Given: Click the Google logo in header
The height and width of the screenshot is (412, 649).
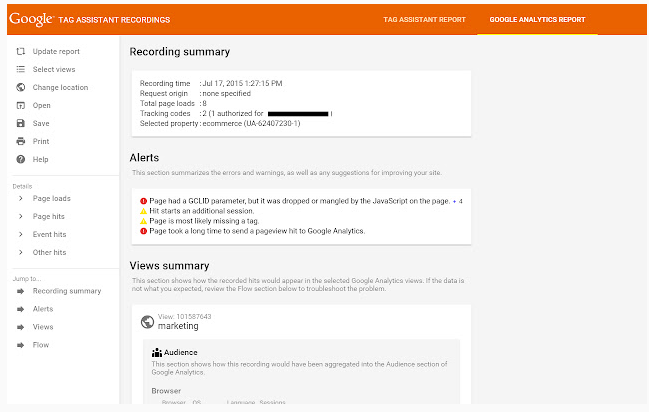Looking at the screenshot, I should 31,19.
